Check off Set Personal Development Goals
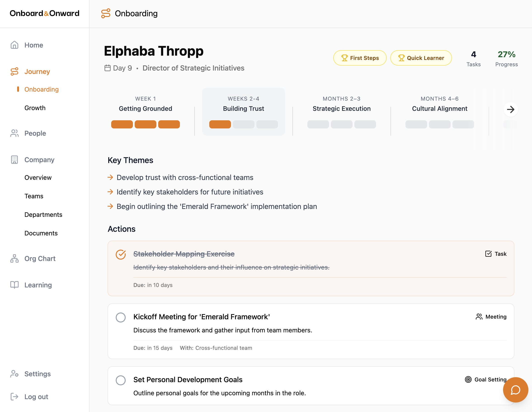 [121, 380]
